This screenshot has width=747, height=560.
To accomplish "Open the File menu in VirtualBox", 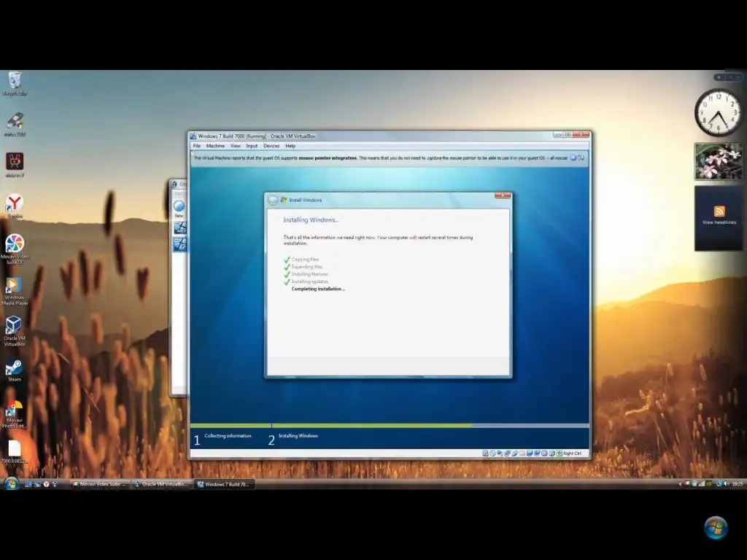I will 197,146.
